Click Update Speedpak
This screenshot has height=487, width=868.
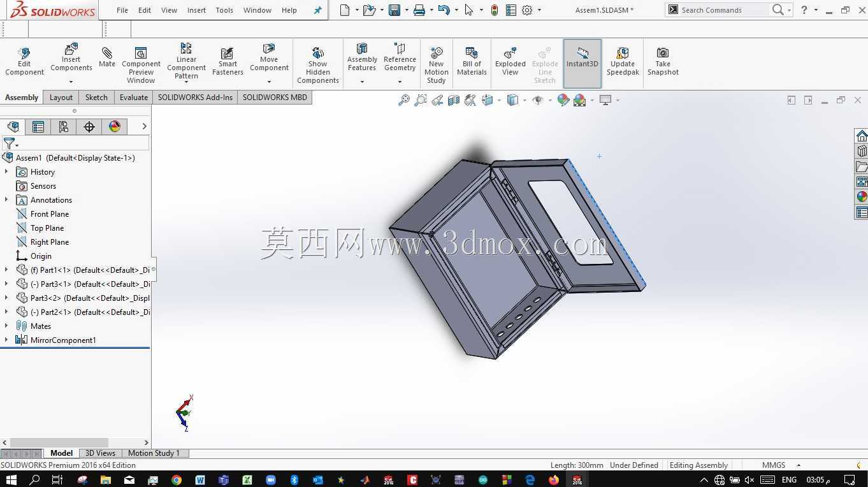click(623, 62)
